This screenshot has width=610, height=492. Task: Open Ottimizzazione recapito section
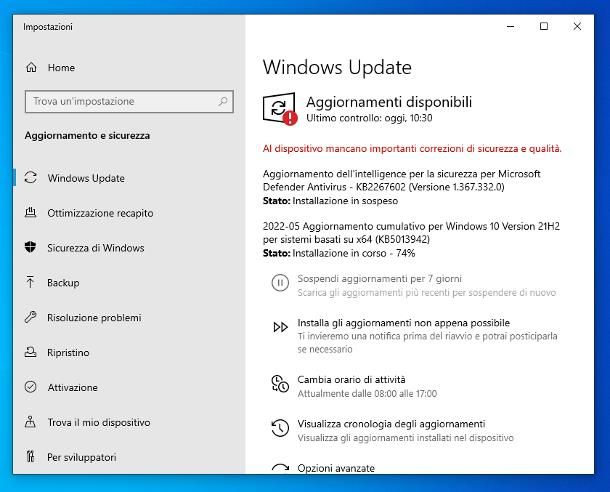(100, 213)
